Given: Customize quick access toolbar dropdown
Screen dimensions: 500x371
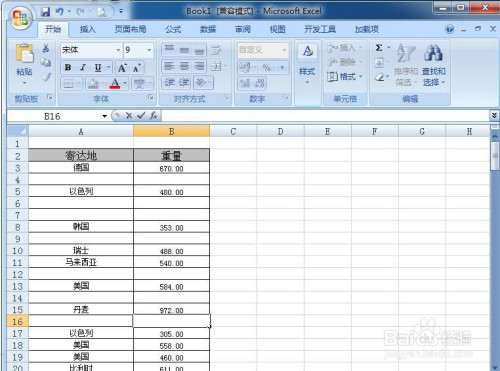Looking at the screenshot, I should pos(121,12).
